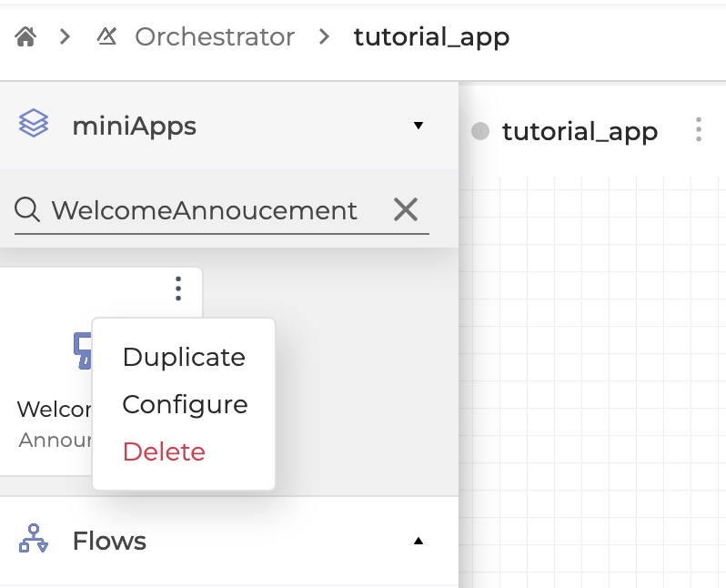Viewport: 726px width, 588px height.
Task: Open the tutorial_app canvas kebab menu
Action: coord(699,130)
